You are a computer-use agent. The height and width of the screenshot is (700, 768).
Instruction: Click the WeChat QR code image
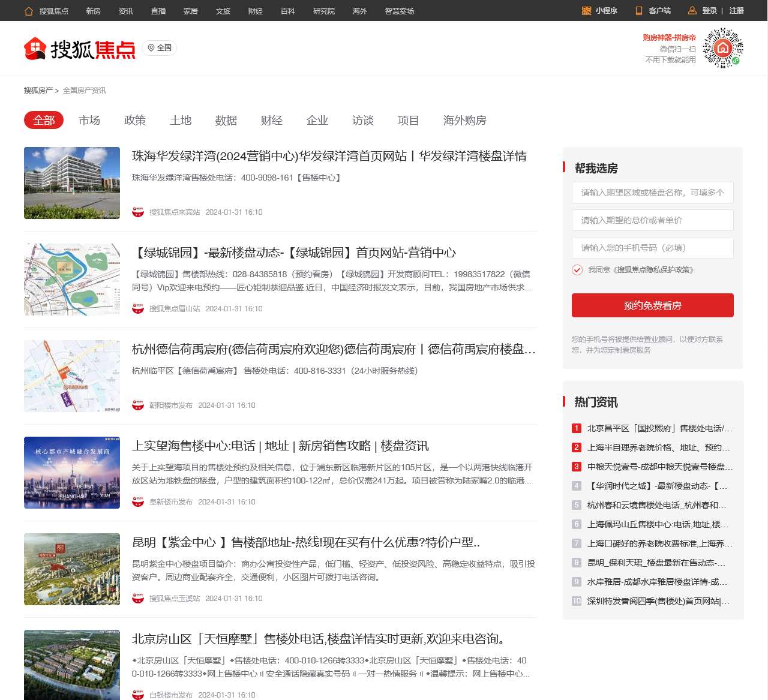coord(723,48)
